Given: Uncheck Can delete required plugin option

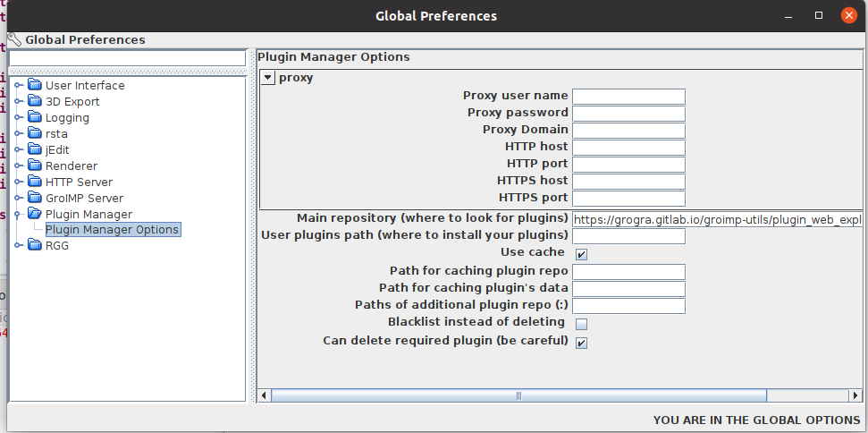Looking at the screenshot, I should tap(581, 343).
